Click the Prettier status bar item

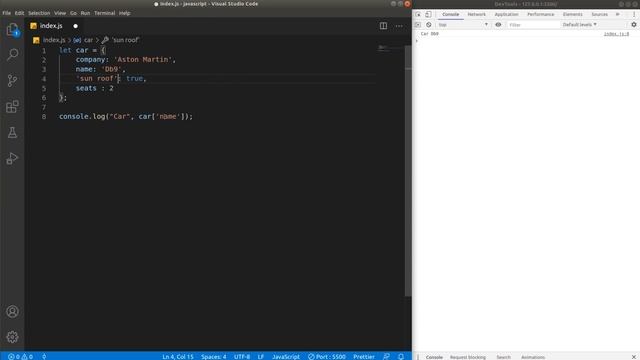[x=364, y=356]
